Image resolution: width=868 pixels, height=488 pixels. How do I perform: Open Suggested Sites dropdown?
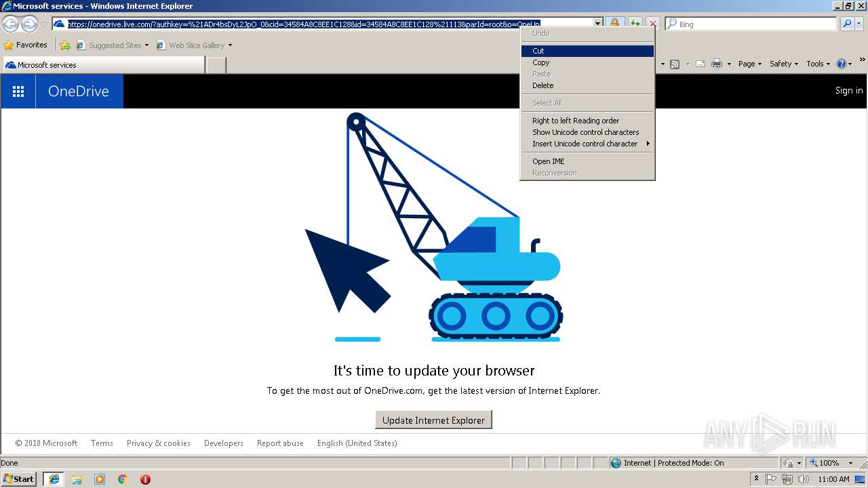coord(113,45)
